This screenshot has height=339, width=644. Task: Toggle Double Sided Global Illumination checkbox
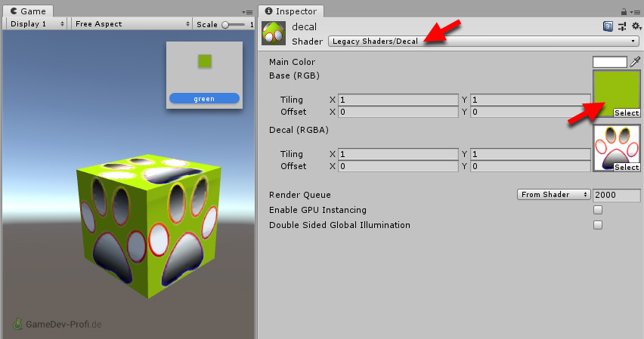(598, 225)
